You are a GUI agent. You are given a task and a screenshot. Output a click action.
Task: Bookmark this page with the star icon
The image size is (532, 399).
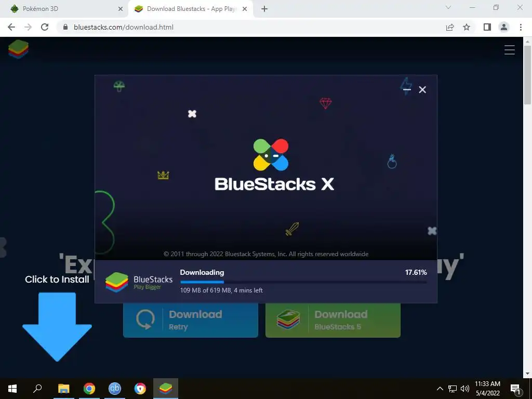click(x=467, y=27)
